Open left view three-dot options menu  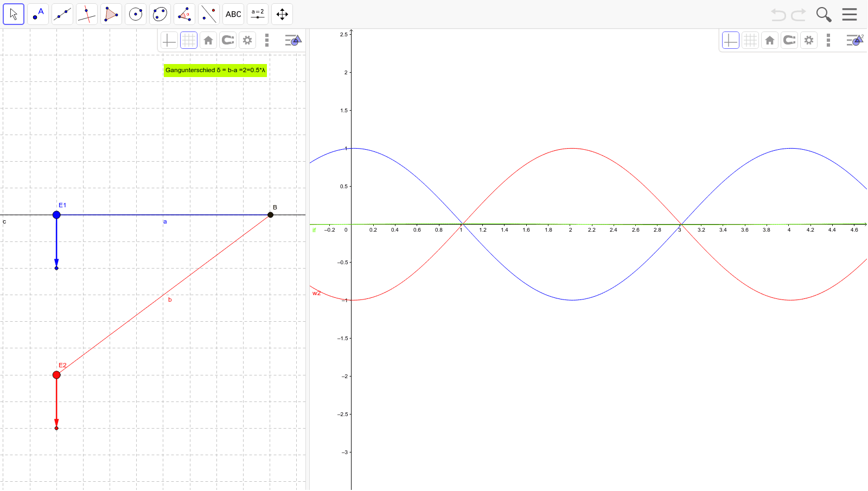click(x=267, y=40)
